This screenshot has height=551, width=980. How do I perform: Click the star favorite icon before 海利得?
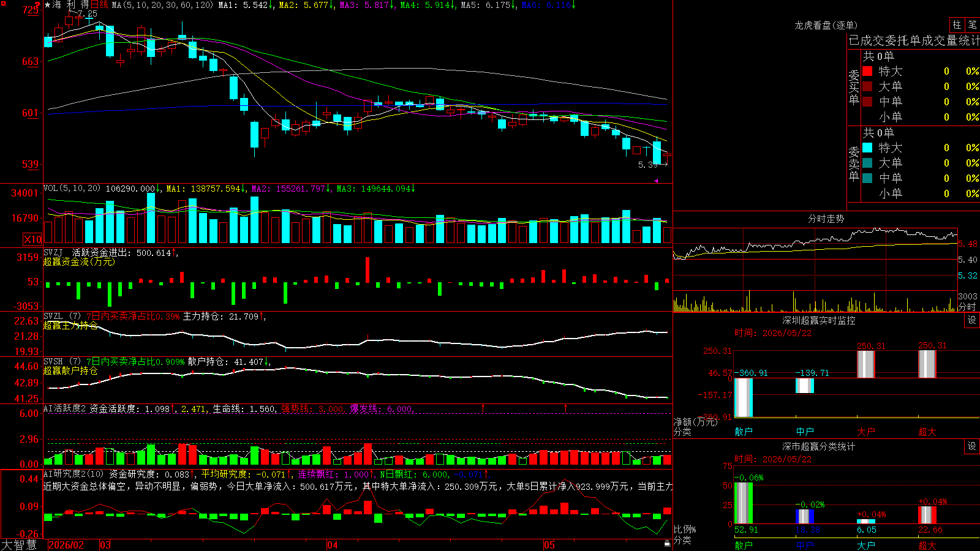47,5
